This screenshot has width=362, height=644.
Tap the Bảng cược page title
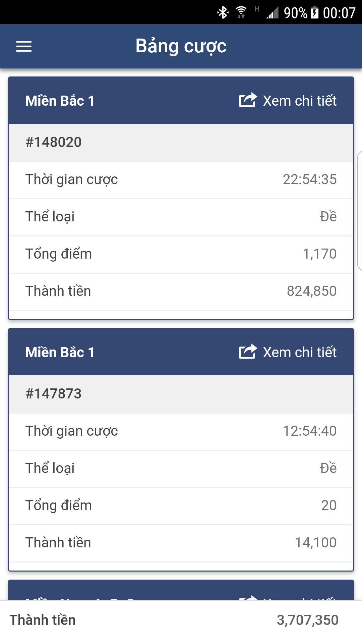pyautogui.click(x=181, y=46)
